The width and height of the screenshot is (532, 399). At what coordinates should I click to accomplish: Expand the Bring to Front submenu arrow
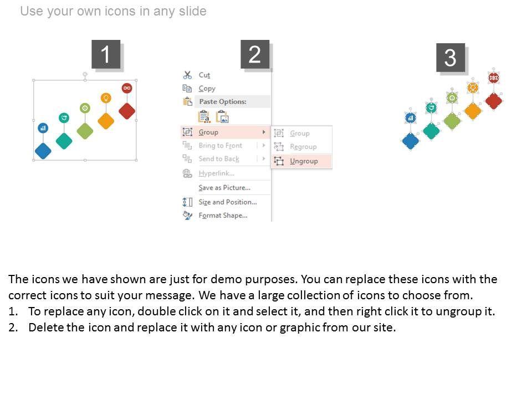click(x=264, y=145)
